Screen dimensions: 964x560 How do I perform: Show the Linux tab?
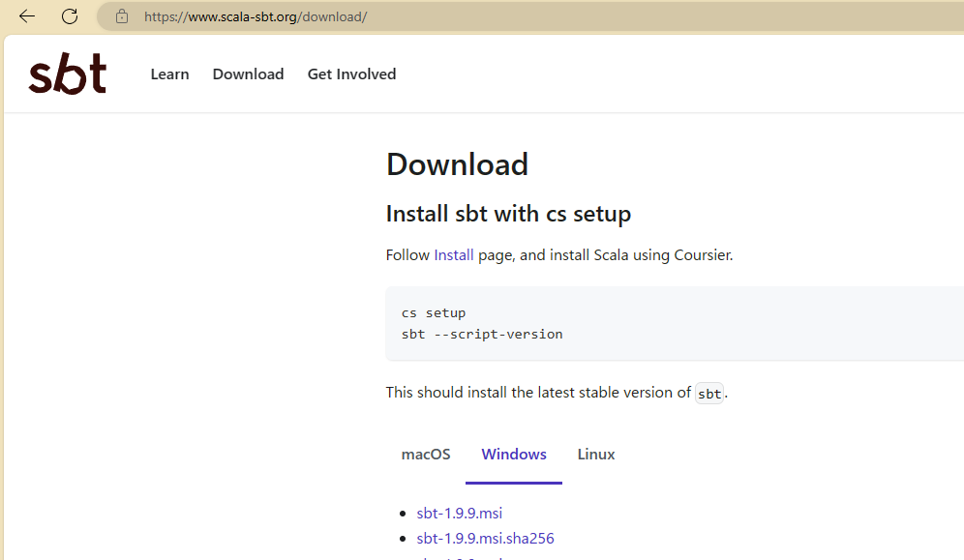click(596, 455)
